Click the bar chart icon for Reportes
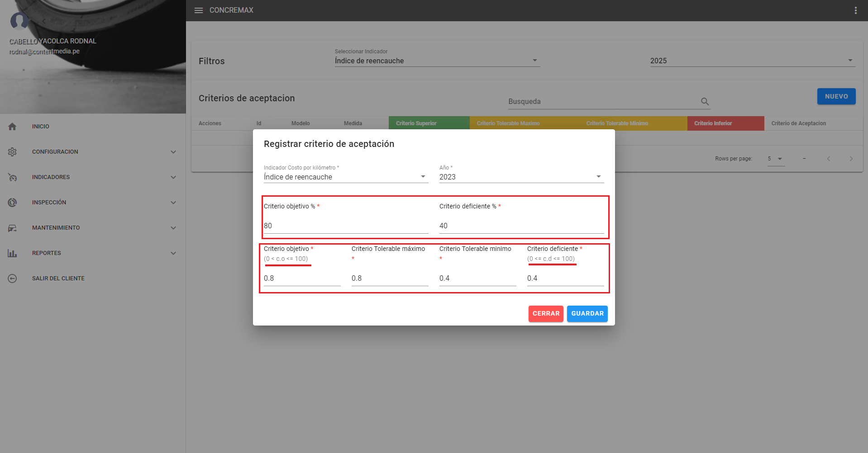This screenshot has width=868, height=453. point(12,253)
